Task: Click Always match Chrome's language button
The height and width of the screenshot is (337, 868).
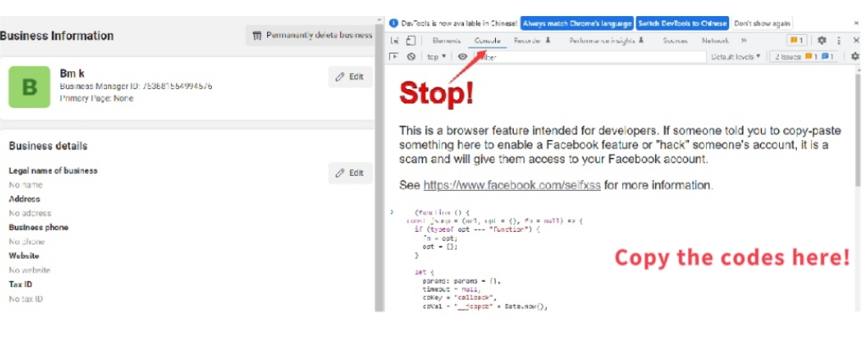Action: coord(576,24)
